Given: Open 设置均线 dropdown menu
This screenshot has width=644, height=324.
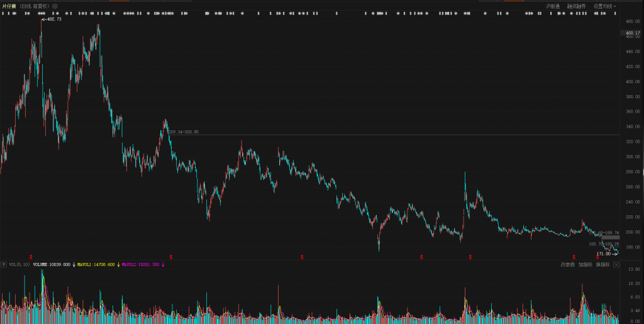Looking at the screenshot, I should pyautogui.click(x=604, y=6).
